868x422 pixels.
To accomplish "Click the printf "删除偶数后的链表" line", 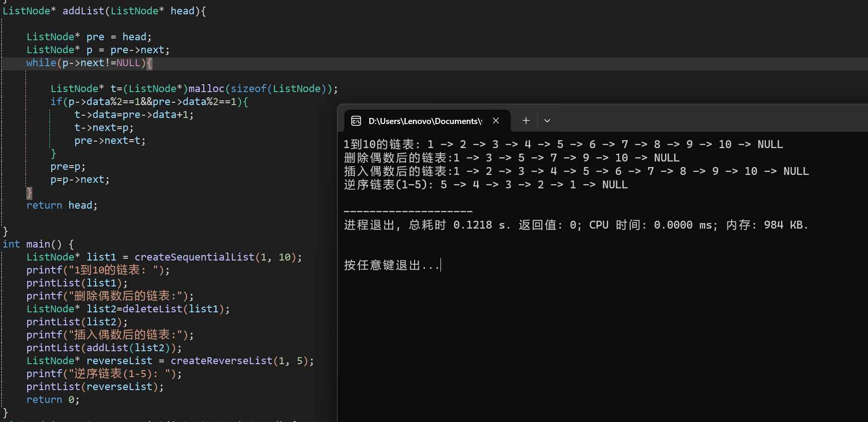I will point(110,296).
